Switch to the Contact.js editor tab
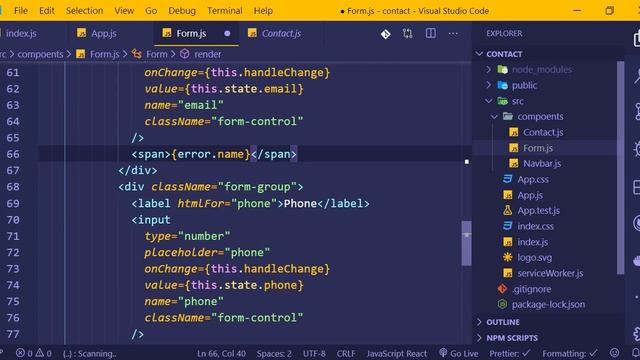This screenshot has width=640, height=360. point(281,33)
